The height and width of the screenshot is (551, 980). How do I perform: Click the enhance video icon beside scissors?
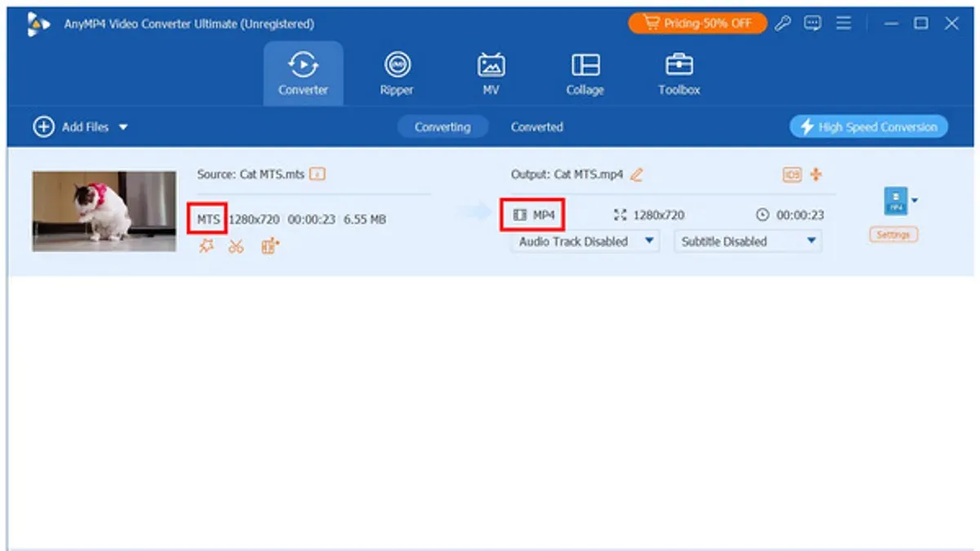pos(269,246)
